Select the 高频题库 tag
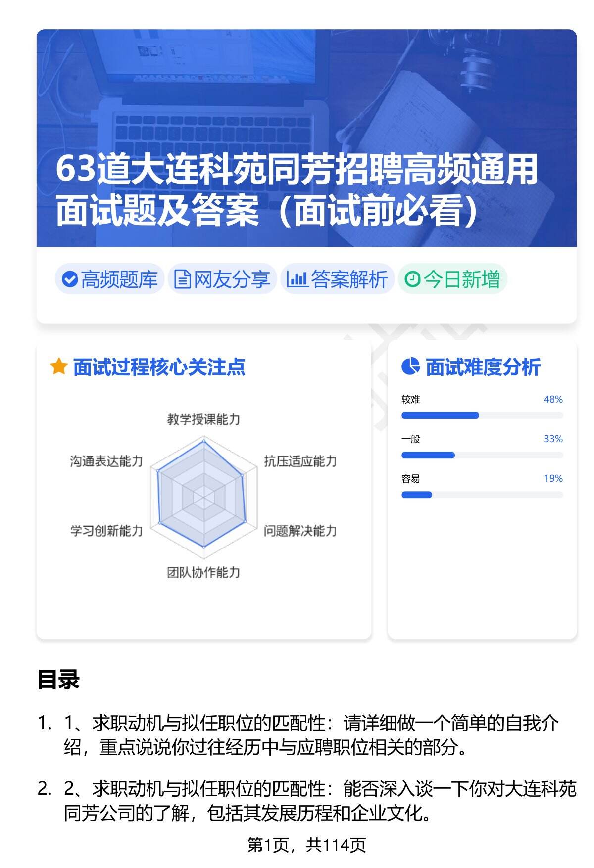The image size is (594, 868). click(x=109, y=279)
